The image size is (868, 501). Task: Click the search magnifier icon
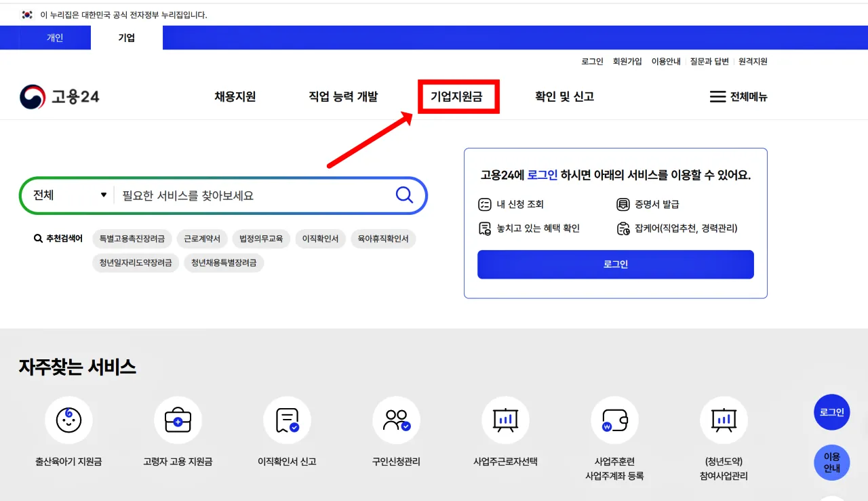click(x=404, y=195)
